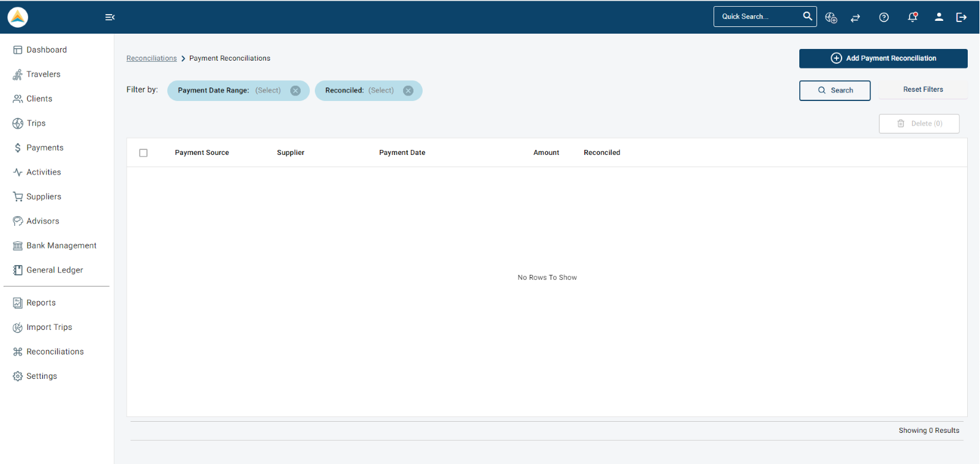
Task: Open the user profile icon
Action: (939, 17)
